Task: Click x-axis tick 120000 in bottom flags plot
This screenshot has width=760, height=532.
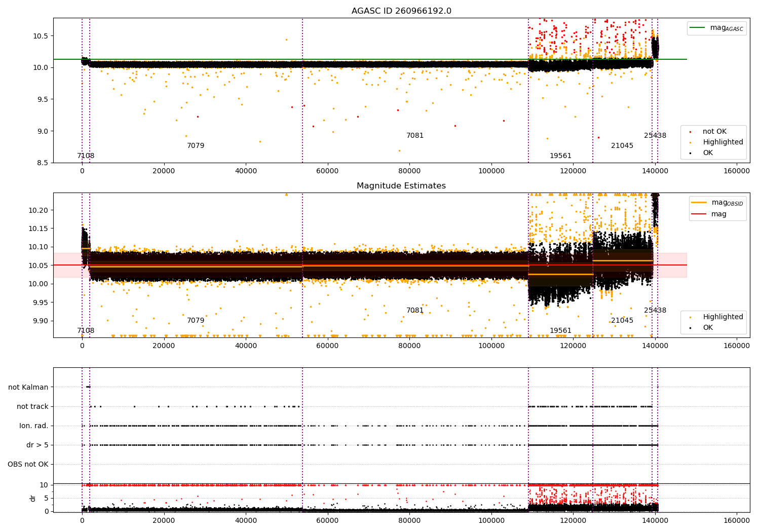Action: (x=573, y=520)
